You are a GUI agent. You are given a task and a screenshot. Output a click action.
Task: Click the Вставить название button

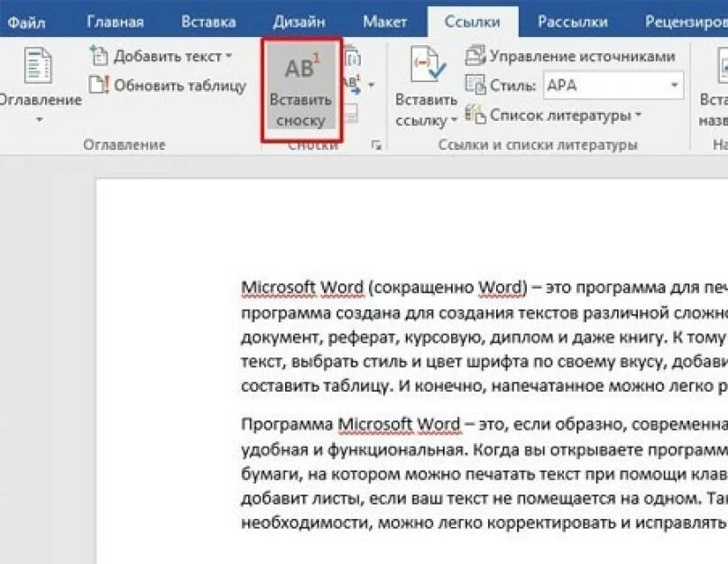point(714,87)
